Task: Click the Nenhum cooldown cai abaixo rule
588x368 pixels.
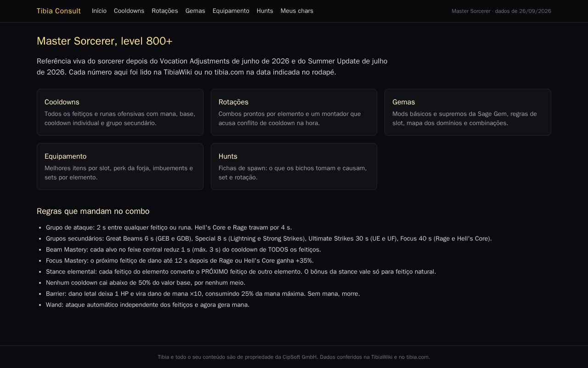Action: click(146, 283)
